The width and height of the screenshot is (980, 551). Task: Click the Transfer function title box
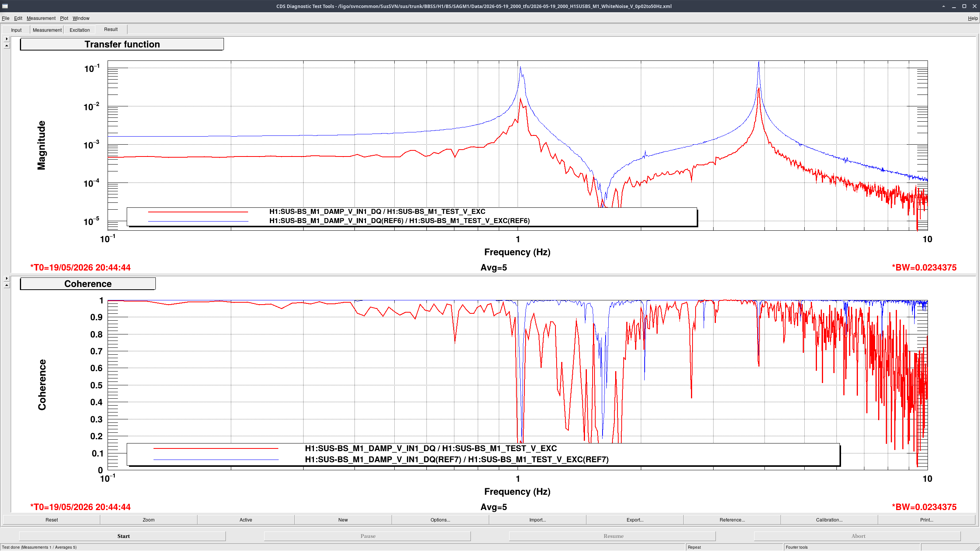(122, 44)
